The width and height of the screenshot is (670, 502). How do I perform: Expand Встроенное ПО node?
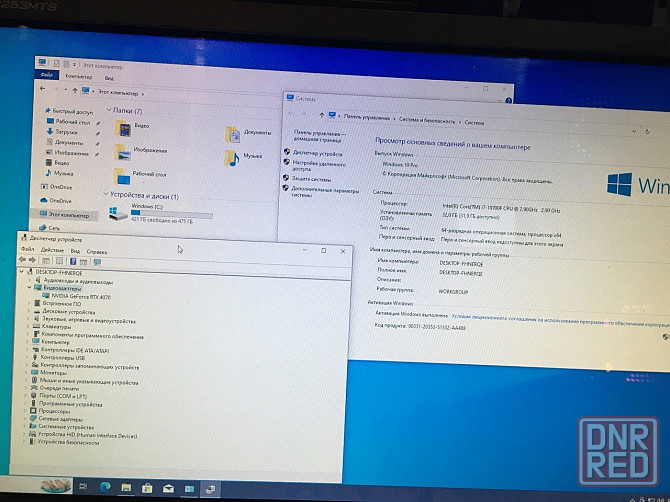click(x=29, y=303)
